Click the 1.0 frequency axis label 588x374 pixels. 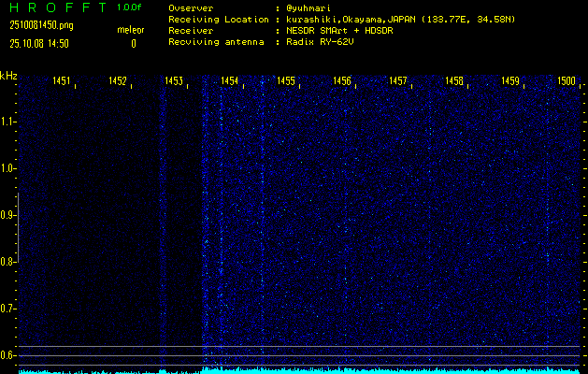pos(8,168)
